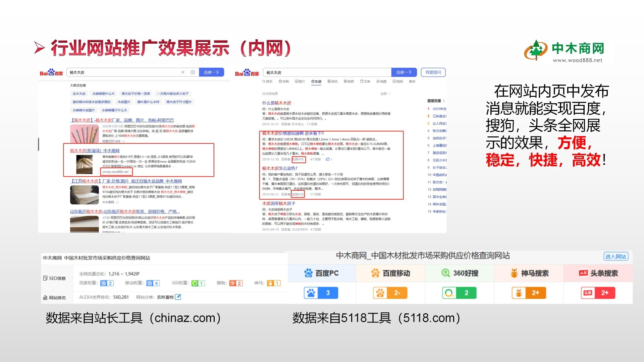
Task: Click the Baidu logo beside the camera search box
Action: [x=51, y=72]
